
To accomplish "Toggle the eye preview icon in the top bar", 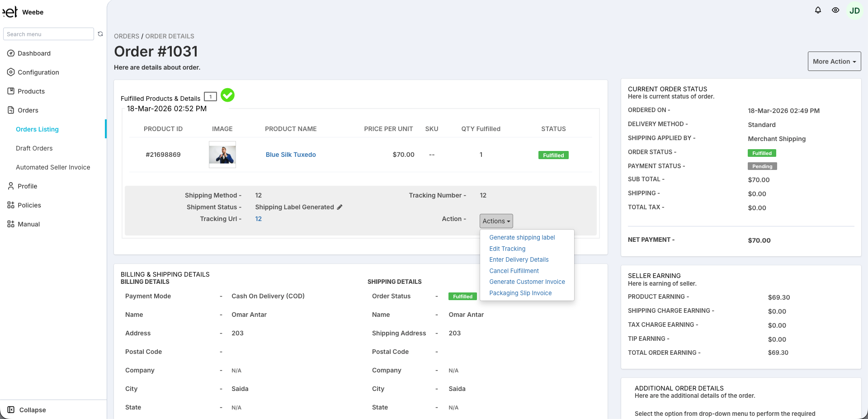I will click(x=836, y=10).
